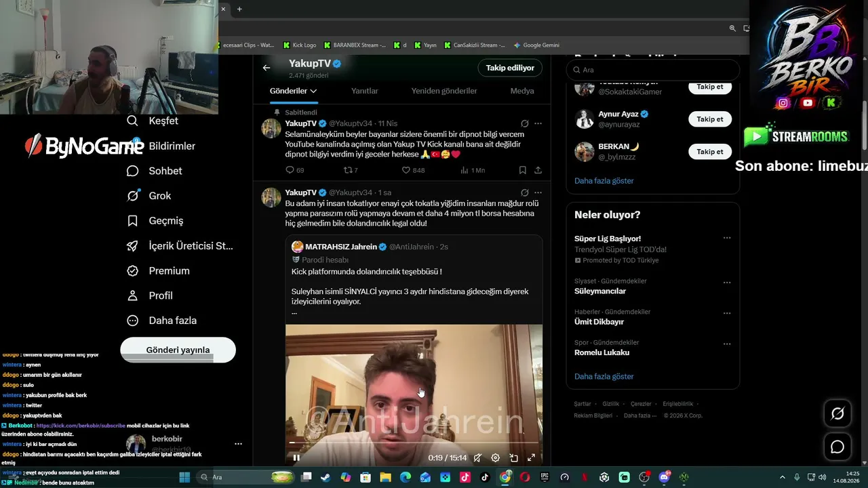Open the Romelu Lukaku trend
The width and height of the screenshot is (868, 488).
[x=602, y=352]
